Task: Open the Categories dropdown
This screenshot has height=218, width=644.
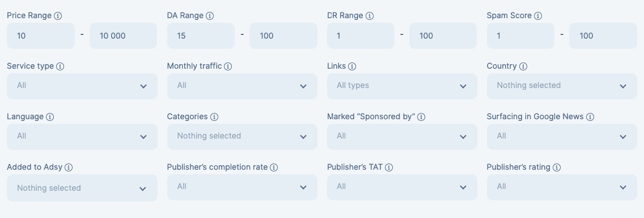Action: 242,137
